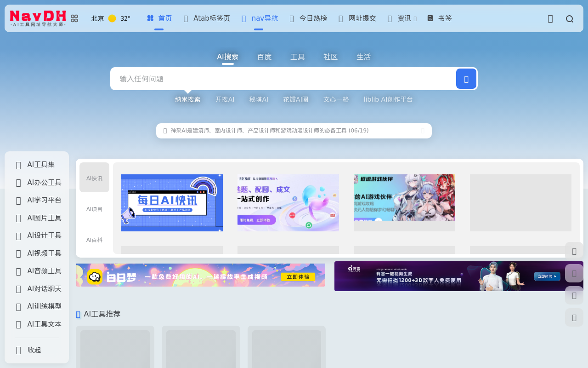
Task: Click the 书签 bookmark icon in the navbar
Action: pos(430,18)
